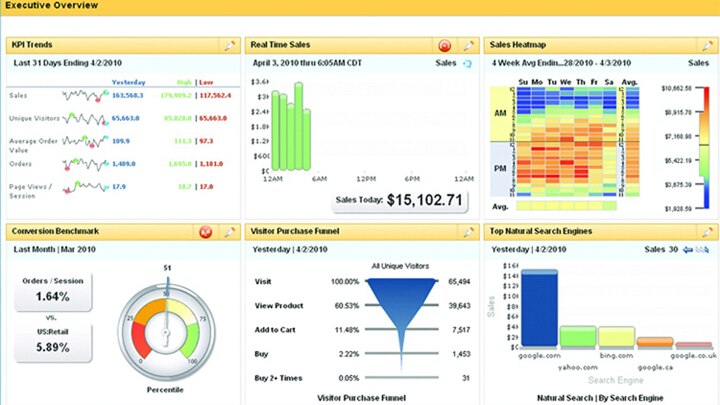
Task: Click the AM row label in Sales Heatmap
Action: [x=499, y=114]
